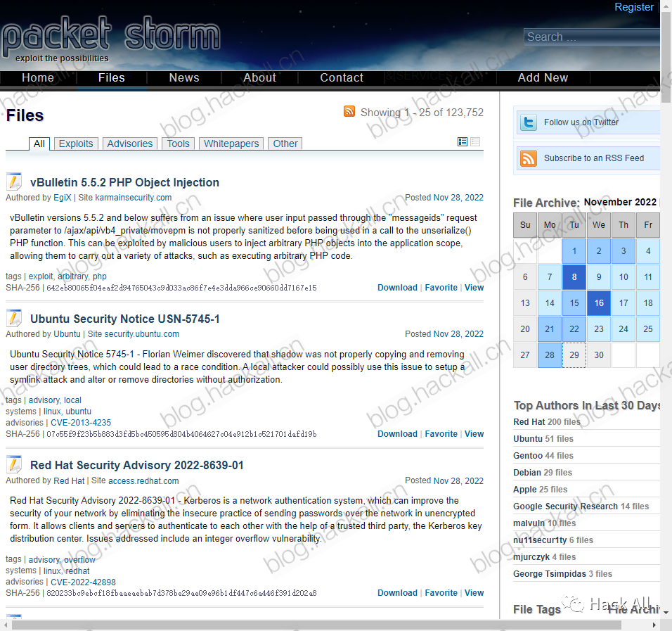Download the Red Hat advisory file

[x=397, y=593]
